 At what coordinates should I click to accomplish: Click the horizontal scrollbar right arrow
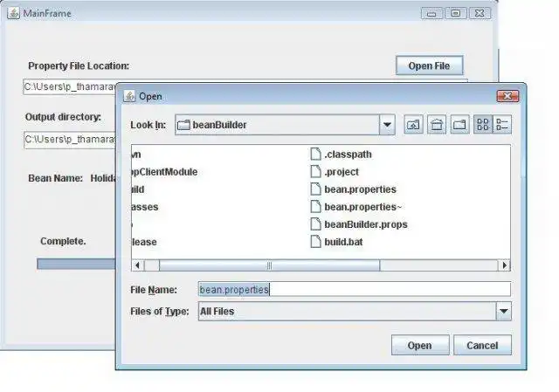[505, 265]
